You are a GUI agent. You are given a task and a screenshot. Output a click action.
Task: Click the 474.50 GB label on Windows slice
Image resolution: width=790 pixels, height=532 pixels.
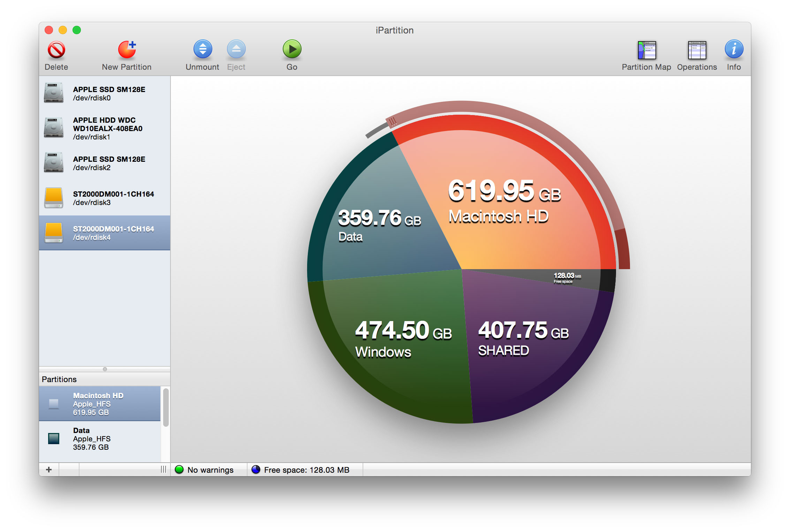click(x=403, y=330)
